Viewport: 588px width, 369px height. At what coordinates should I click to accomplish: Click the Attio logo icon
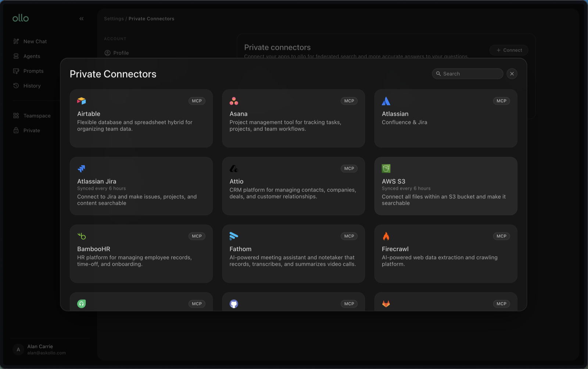(234, 169)
